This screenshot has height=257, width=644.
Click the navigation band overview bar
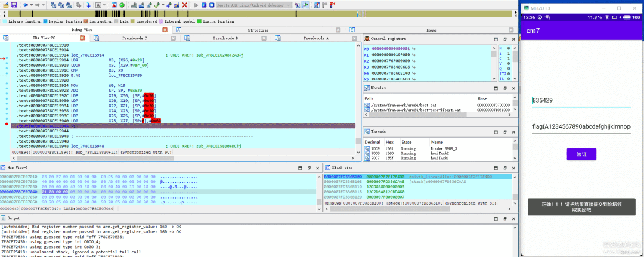point(259,14)
